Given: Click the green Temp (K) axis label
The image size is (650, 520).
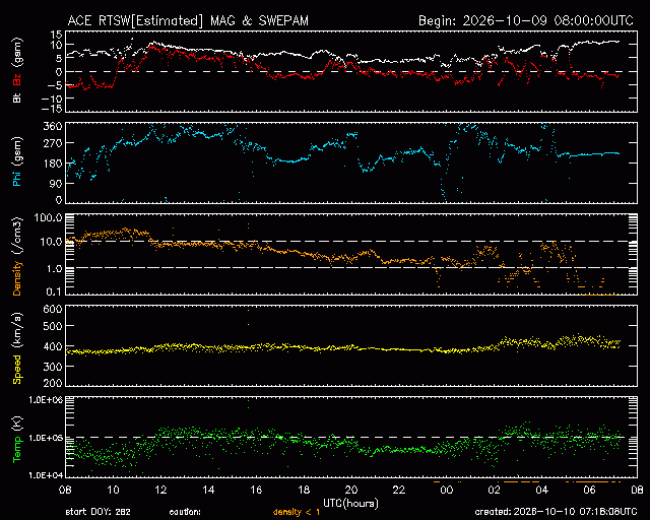Looking at the screenshot, I should click(17, 440).
